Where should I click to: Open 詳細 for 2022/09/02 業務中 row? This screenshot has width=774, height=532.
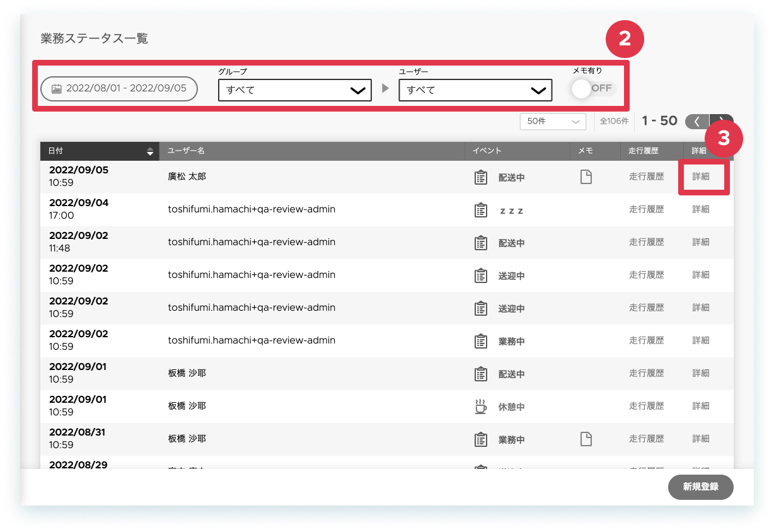point(701,341)
